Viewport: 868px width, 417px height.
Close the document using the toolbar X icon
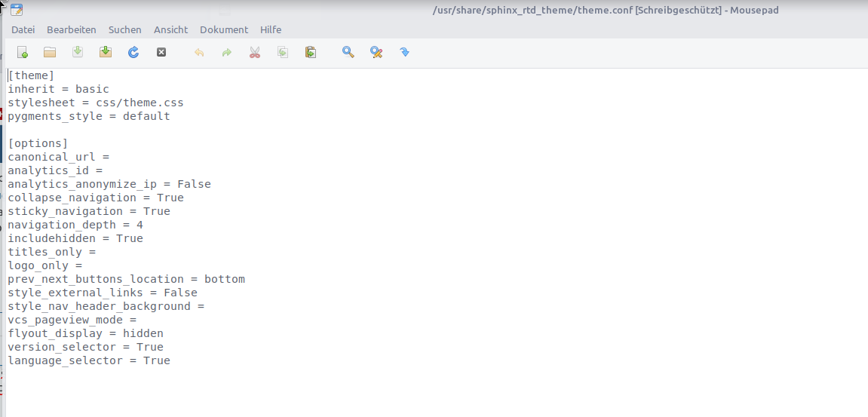click(x=161, y=52)
